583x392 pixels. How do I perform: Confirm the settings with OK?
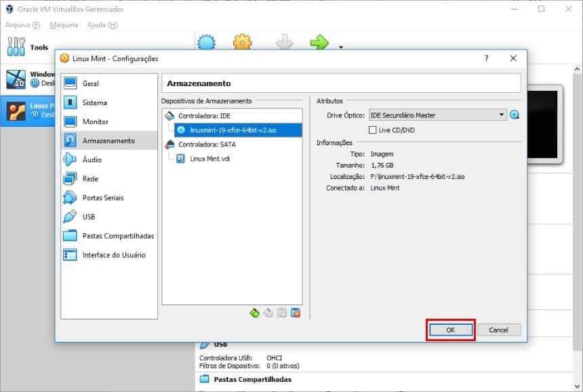451,330
